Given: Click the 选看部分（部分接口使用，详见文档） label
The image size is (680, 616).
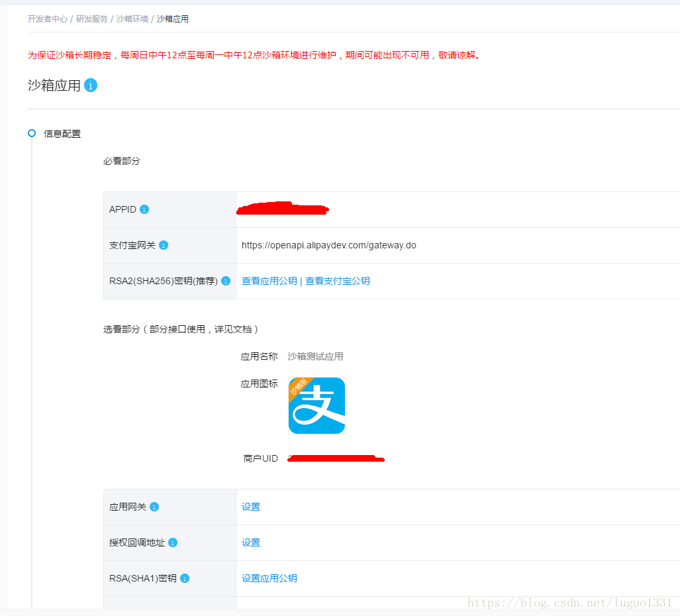Looking at the screenshot, I should tap(181, 329).
